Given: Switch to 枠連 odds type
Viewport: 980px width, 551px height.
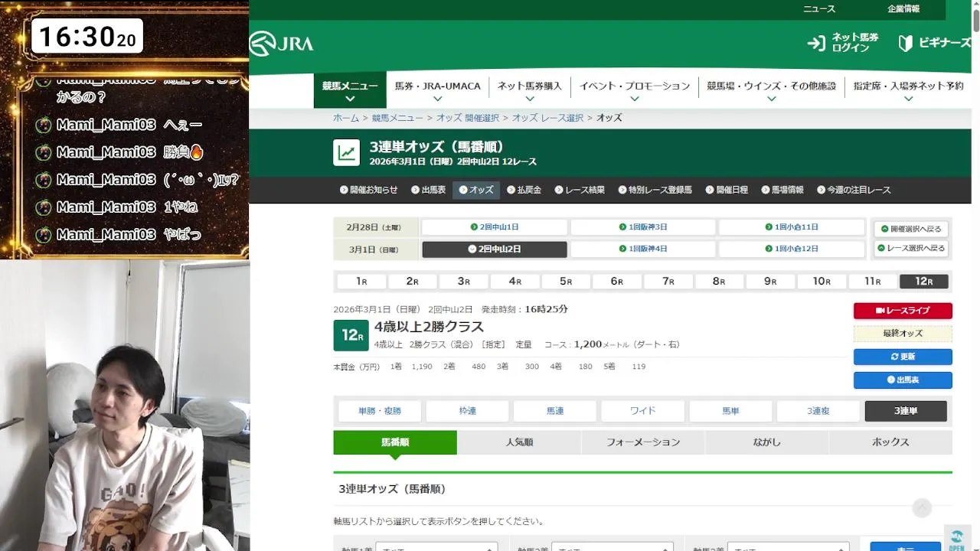Looking at the screenshot, I should click(x=468, y=411).
